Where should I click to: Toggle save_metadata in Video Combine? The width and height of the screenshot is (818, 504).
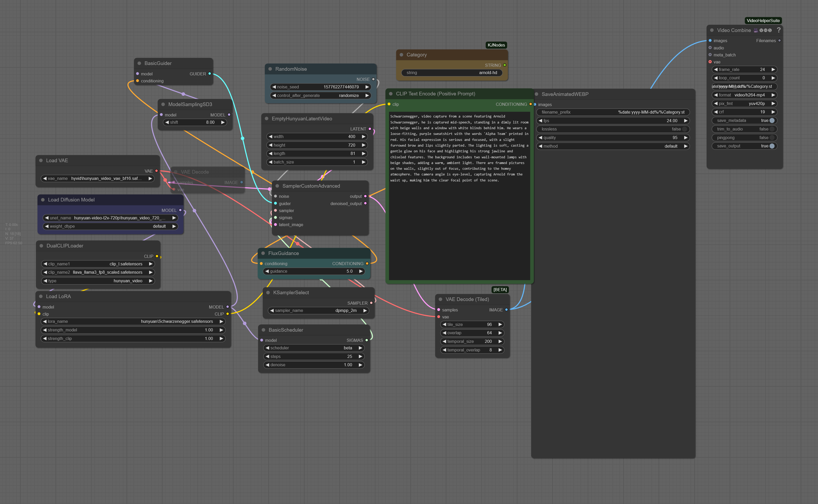pos(744,121)
